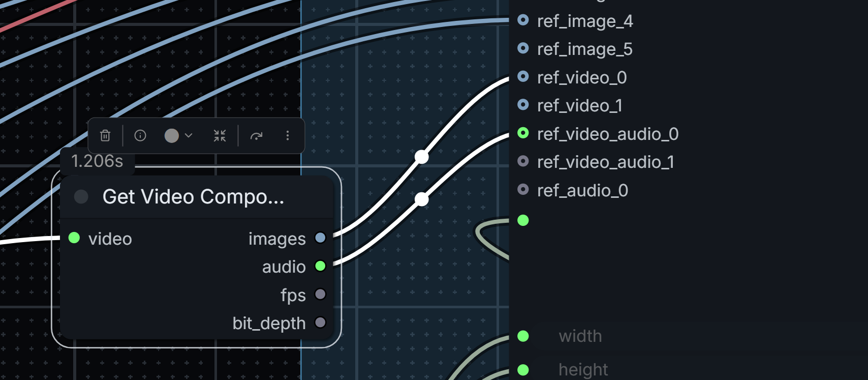Click the ref_image_4 input socket

pyautogui.click(x=523, y=20)
